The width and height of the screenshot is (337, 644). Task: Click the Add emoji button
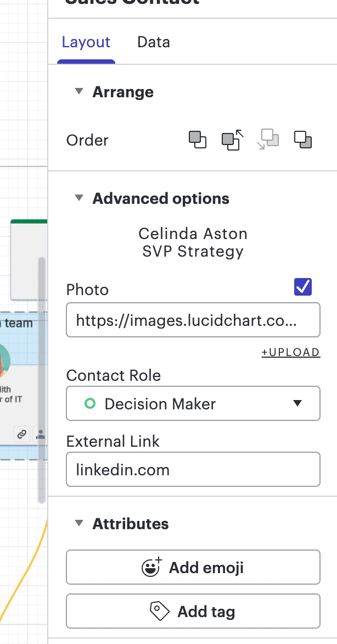coord(193,567)
